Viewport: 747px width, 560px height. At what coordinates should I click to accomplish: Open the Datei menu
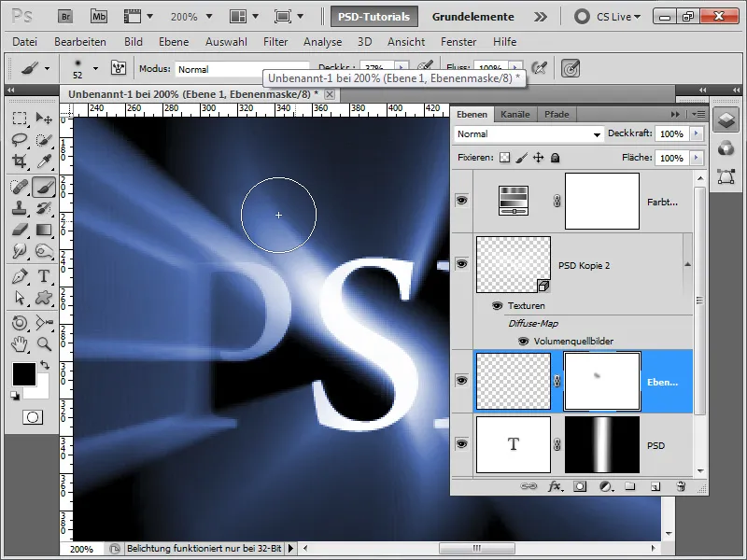click(x=25, y=42)
